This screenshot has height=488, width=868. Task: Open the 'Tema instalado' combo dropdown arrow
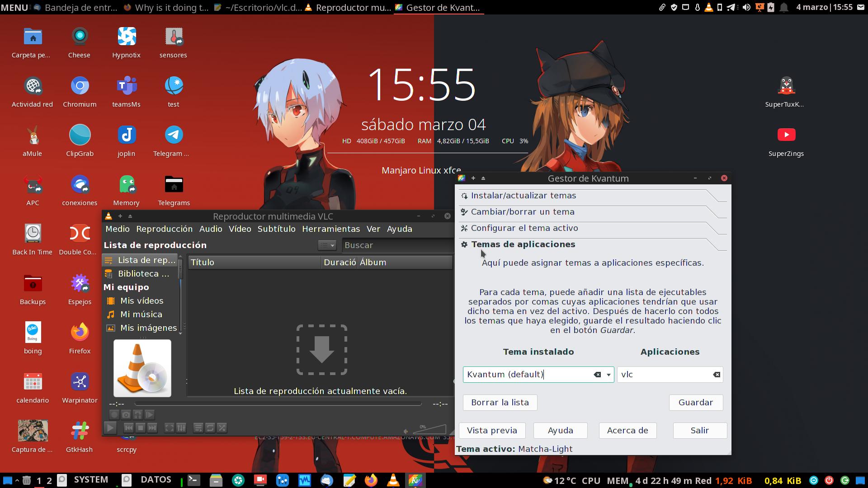(x=609, y=375)
